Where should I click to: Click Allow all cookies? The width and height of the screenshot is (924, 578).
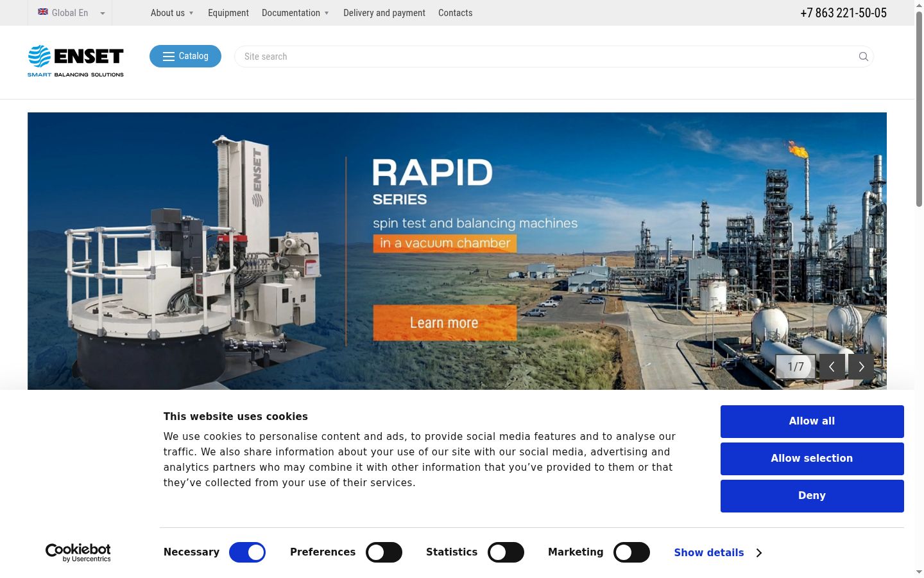812,421
